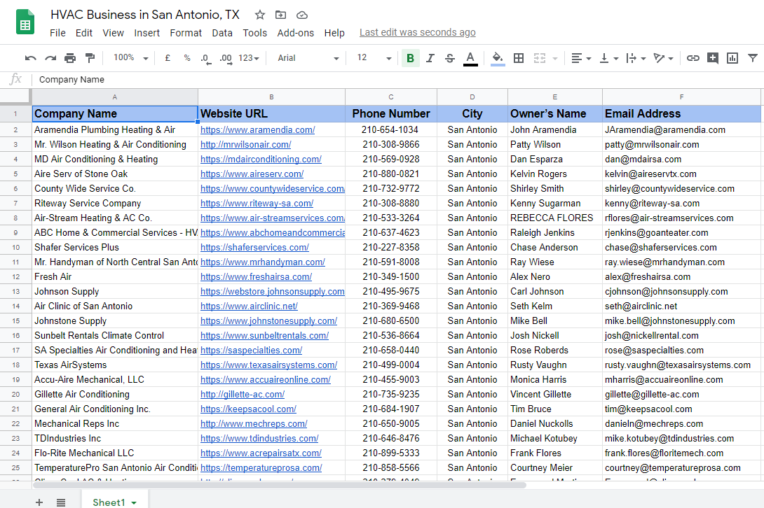Screen dimensions: 764x508
Task: Open the freshairsa.com link
Action: (256, 277)
